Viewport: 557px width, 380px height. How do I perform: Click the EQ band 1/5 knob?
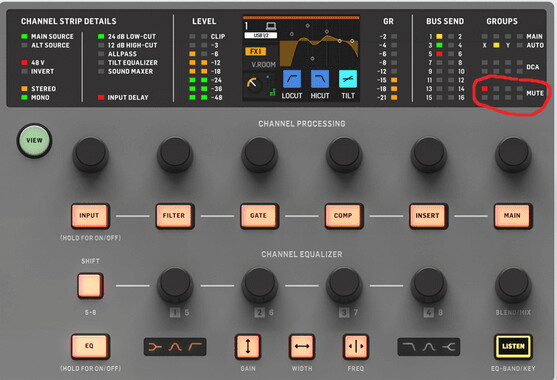[x=175, y=285]
